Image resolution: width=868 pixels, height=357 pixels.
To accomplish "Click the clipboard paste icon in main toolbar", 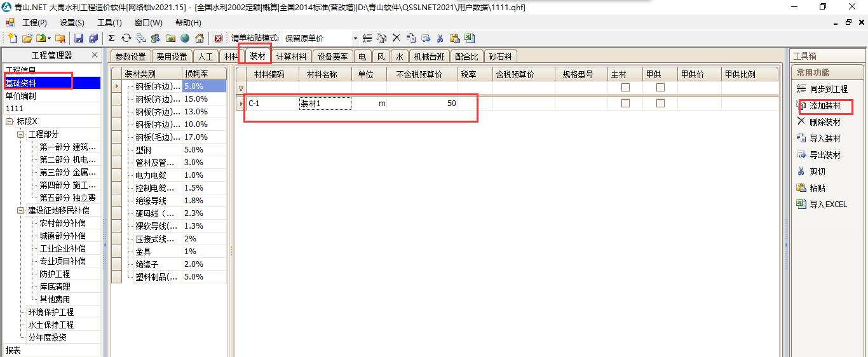I will pos(454,38).
